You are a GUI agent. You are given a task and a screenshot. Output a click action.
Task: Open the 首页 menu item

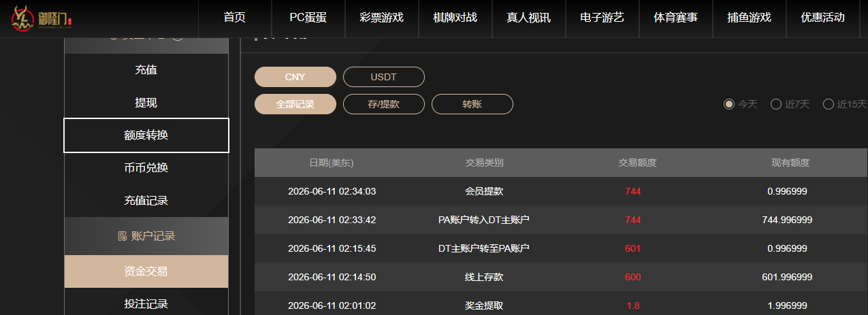(x=235, y=18)
